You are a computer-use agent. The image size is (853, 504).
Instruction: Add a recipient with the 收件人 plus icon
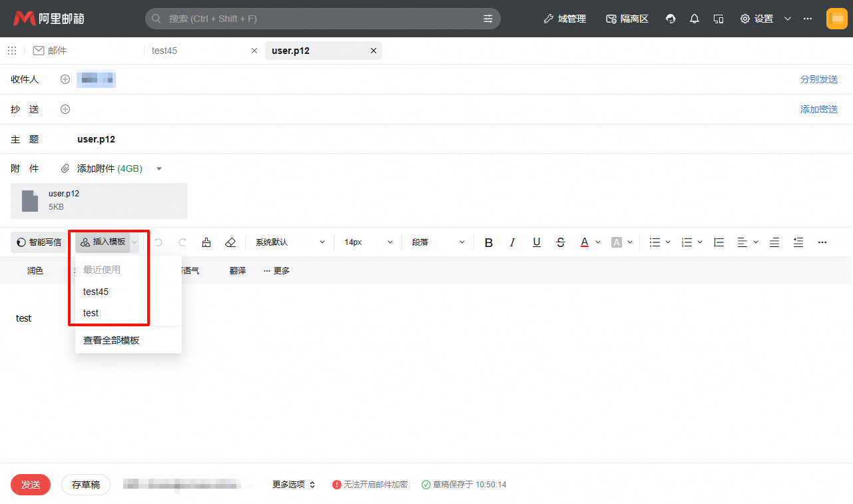65,79
